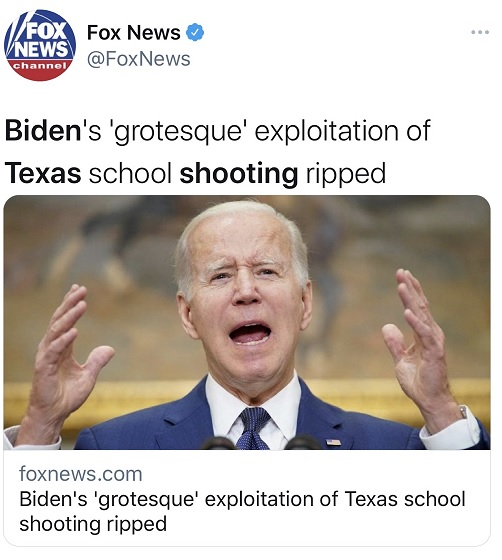Click "shooting ripped" line in link card
The height and width of the screenshot is (560, 502).
click(x=93, y=524)
